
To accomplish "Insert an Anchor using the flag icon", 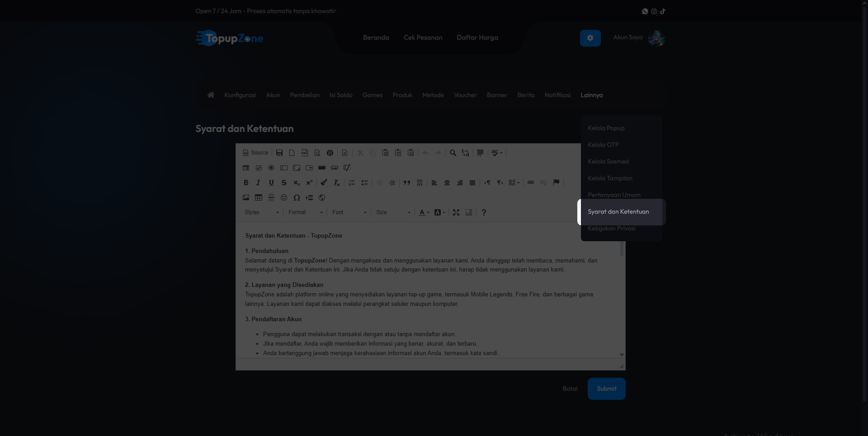I will point(557,183).
